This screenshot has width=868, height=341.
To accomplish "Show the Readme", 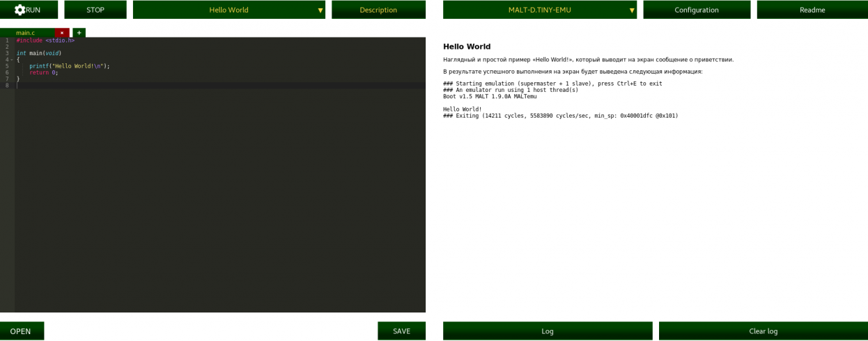I will (x=812, y=10).
